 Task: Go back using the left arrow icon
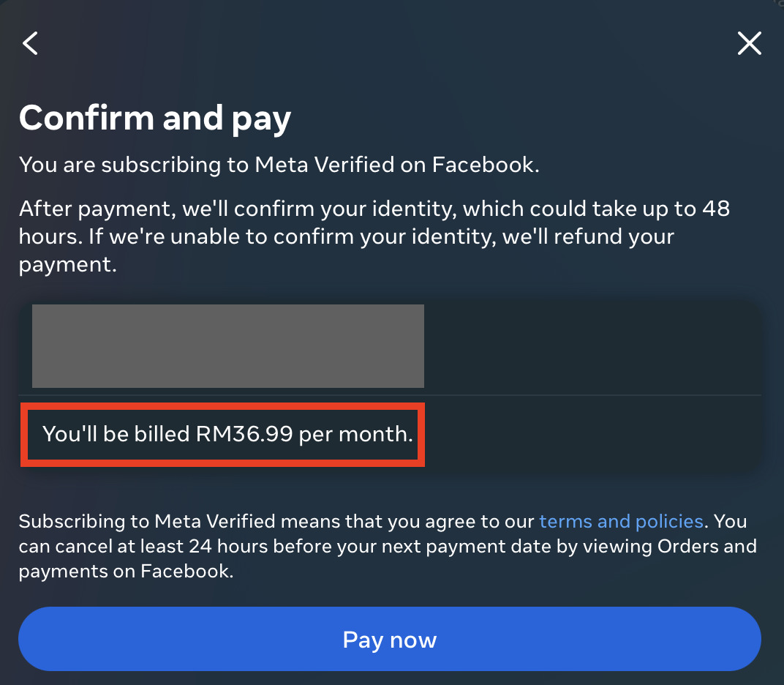coord(30,44)
